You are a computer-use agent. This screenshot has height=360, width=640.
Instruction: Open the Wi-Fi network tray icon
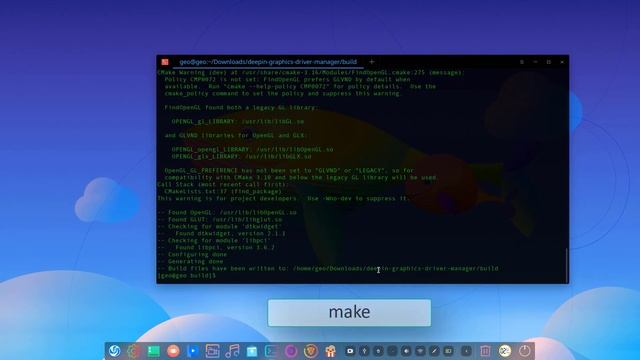point(420,351)
